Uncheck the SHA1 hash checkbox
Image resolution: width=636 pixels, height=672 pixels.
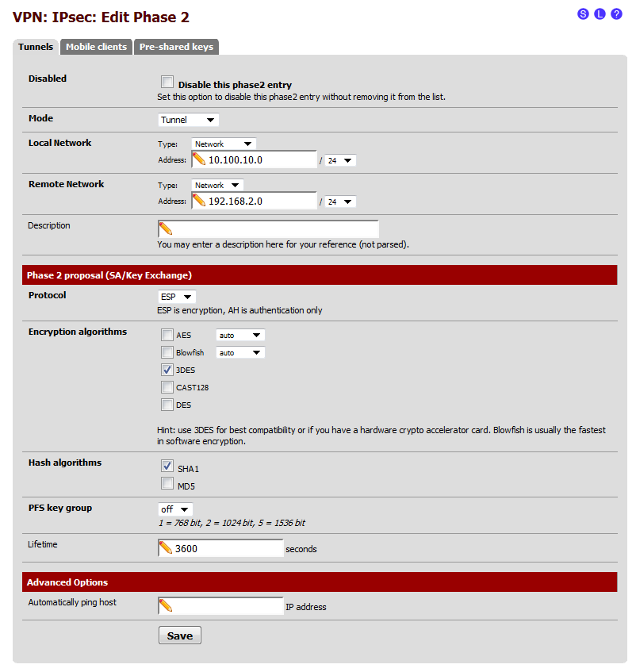167,466
